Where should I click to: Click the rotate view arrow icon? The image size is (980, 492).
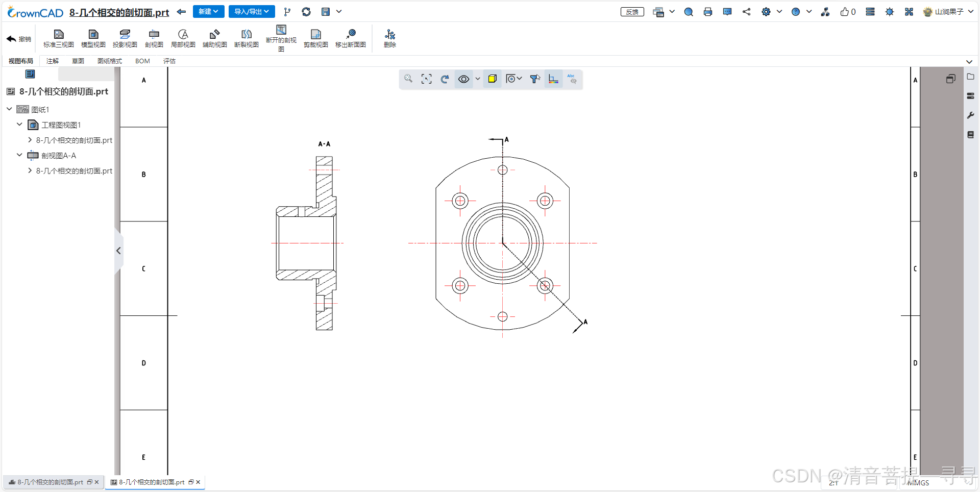point(445,79)
